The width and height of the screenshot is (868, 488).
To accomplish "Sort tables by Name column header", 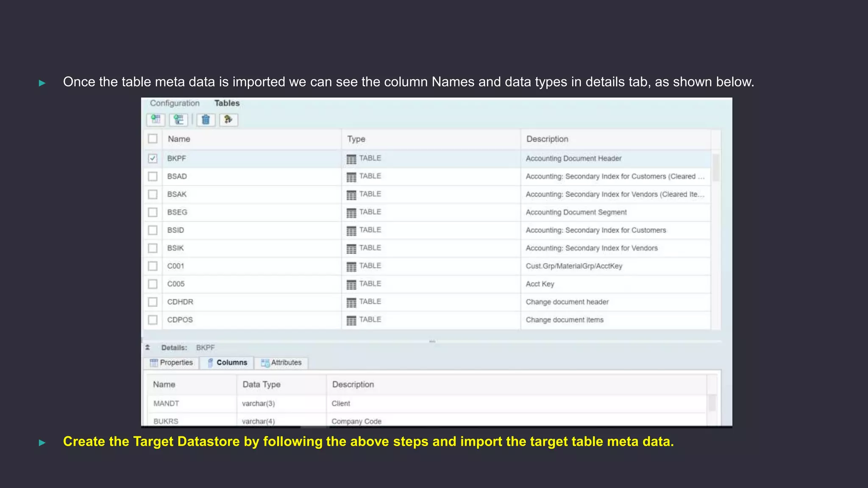I will point(179,139).
